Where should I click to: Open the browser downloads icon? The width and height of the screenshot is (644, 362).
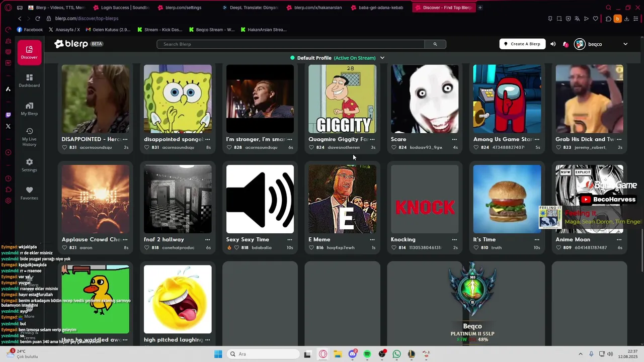[626, 19]
